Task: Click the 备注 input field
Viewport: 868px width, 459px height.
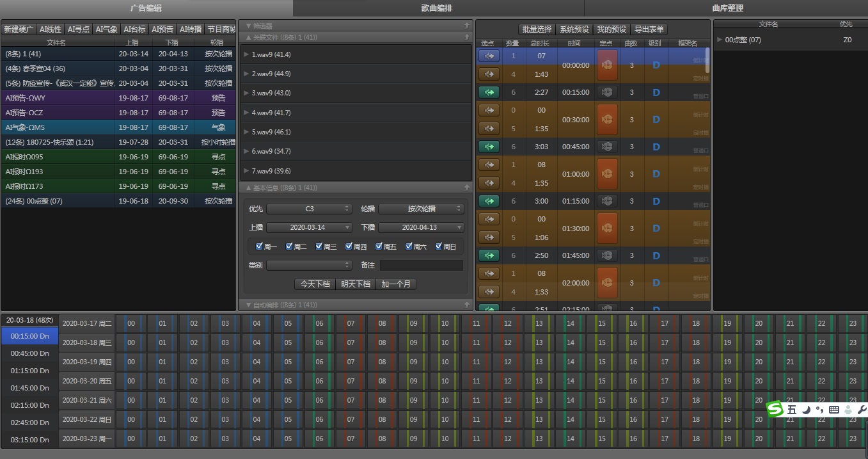Action: (422, 265)
